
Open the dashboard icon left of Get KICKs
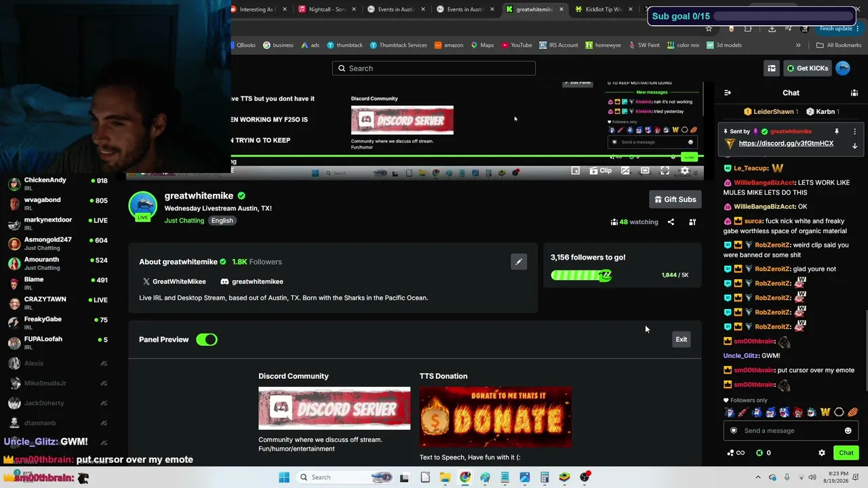772,68
